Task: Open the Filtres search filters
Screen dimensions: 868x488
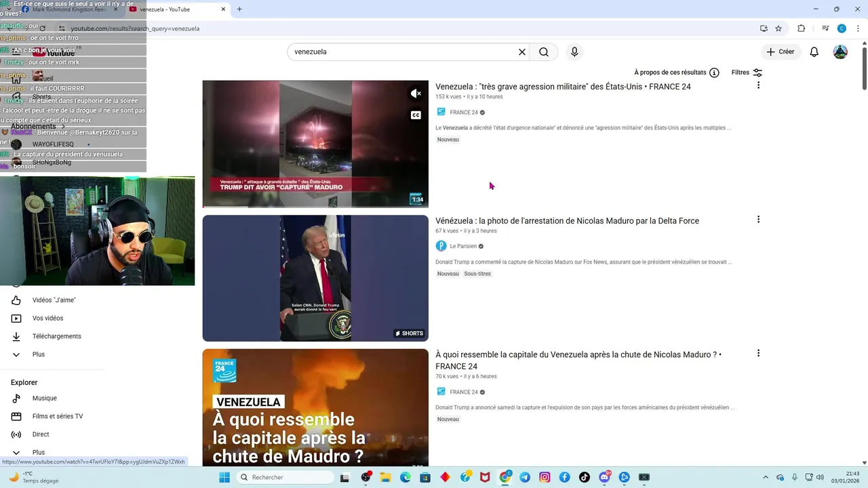Action: [x=747, y=73]
